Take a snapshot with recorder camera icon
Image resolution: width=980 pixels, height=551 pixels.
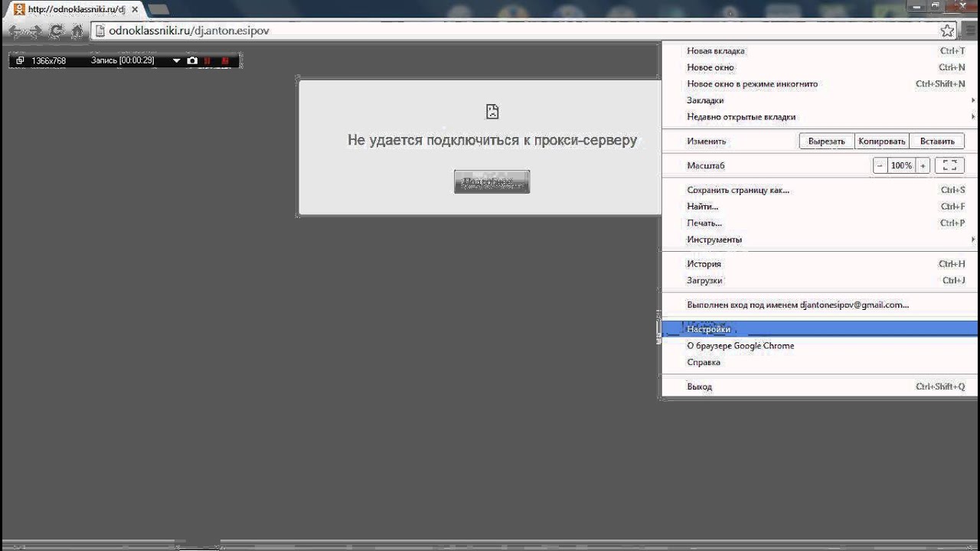pos(192,60)
